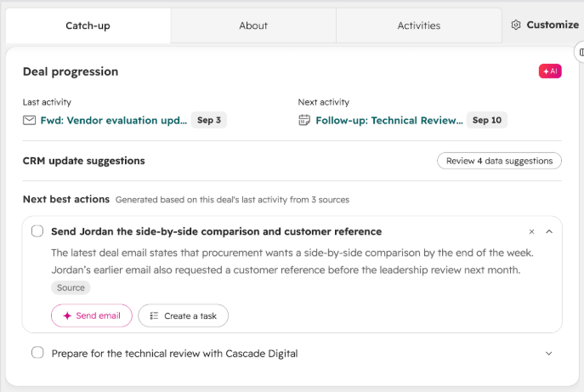Viewport: 584px width, 392px height.
Task: Check the Send Jordan comparison action checkbox
Action: pyautogui.click(x=37, y=231)
